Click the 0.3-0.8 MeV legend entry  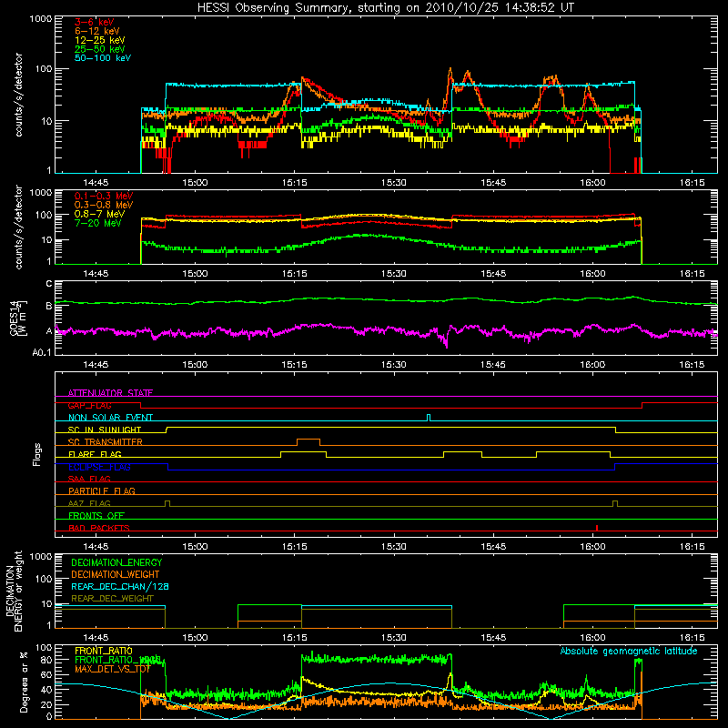pos(104,205)
